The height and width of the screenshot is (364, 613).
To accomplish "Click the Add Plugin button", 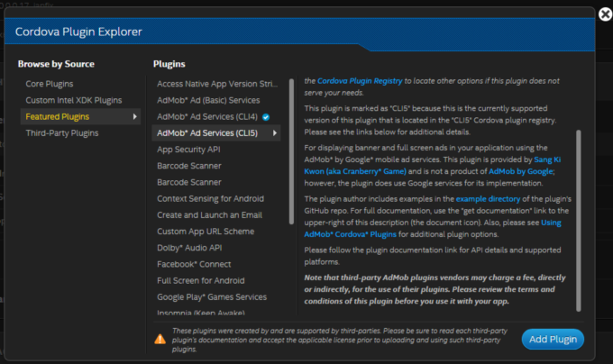I will click(x=553, y=340).
